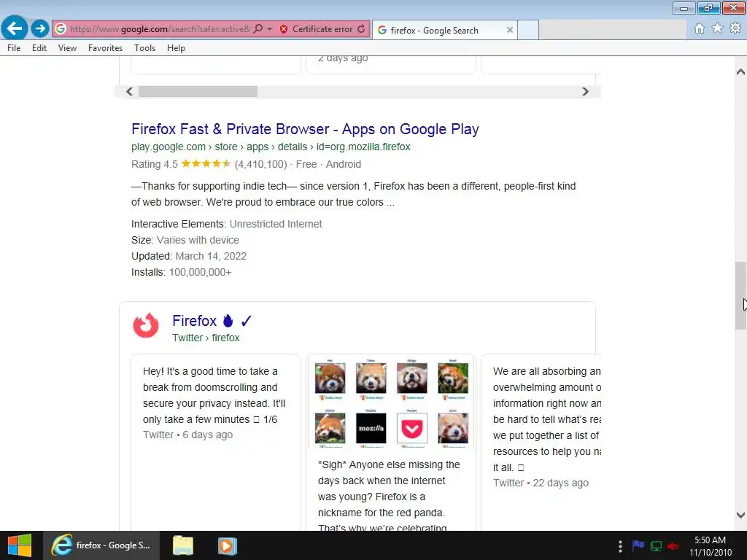Open the Tools menu

144,48
